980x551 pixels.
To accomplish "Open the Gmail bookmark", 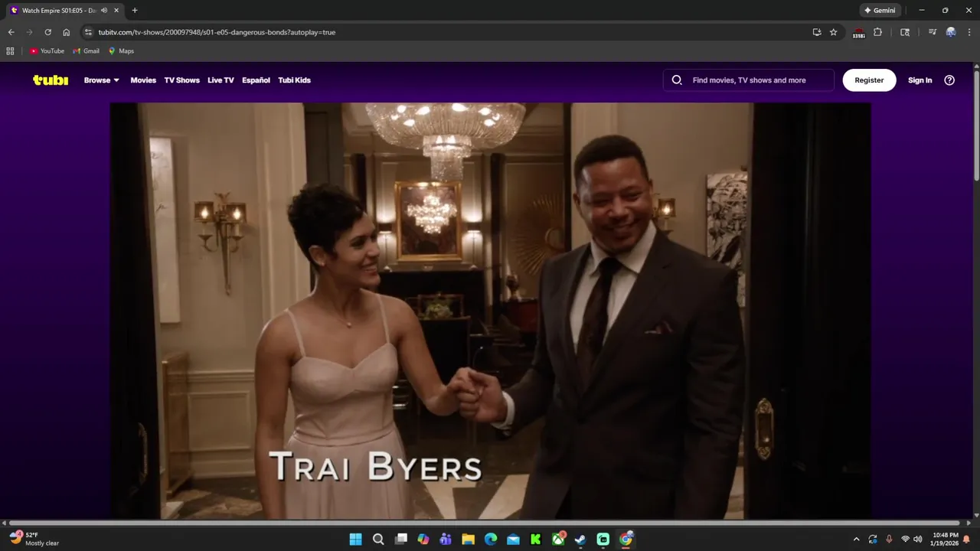I will tap(86, 51).
